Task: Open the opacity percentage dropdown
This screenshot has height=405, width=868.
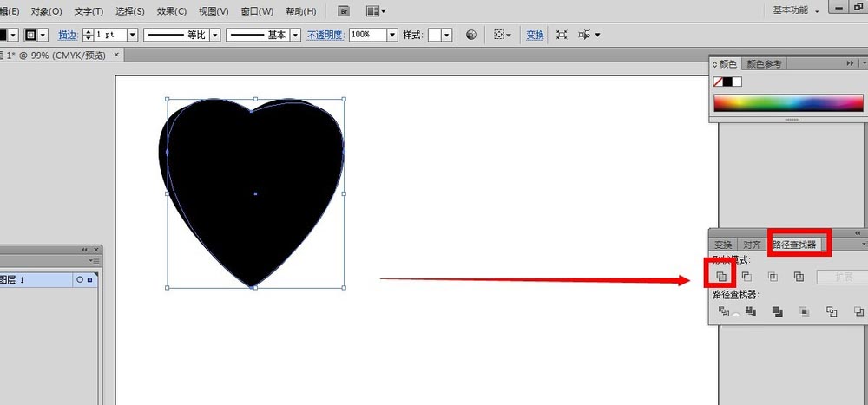Action: pos(392,35)
